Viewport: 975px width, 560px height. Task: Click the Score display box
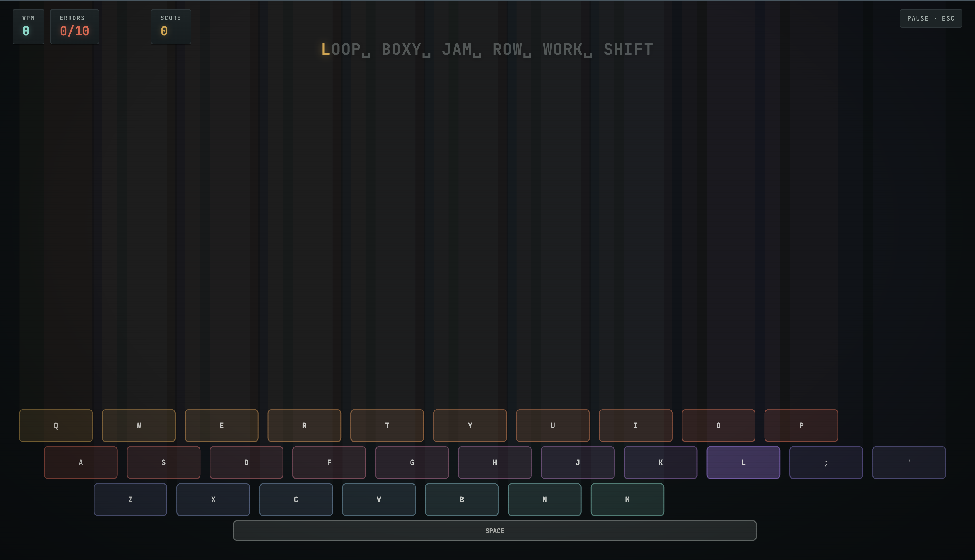171,26
